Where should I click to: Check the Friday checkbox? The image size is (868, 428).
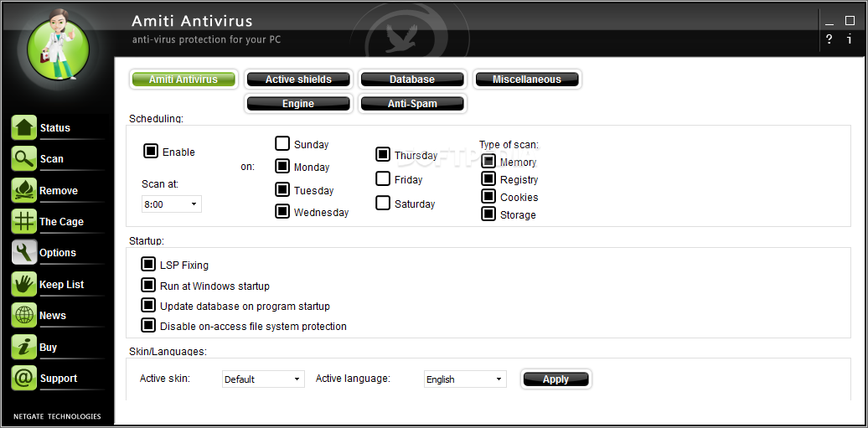pyautogui.click(x=383, y=179)
